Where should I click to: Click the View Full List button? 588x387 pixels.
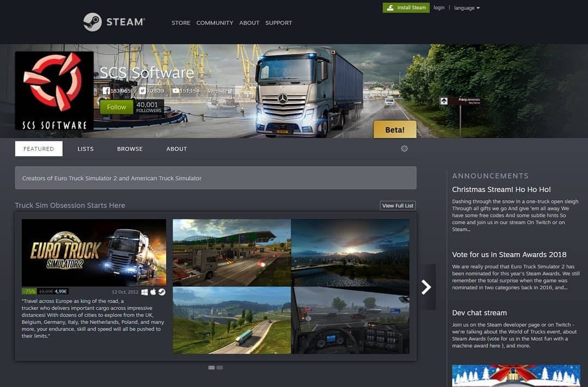[x=398, y=206]
